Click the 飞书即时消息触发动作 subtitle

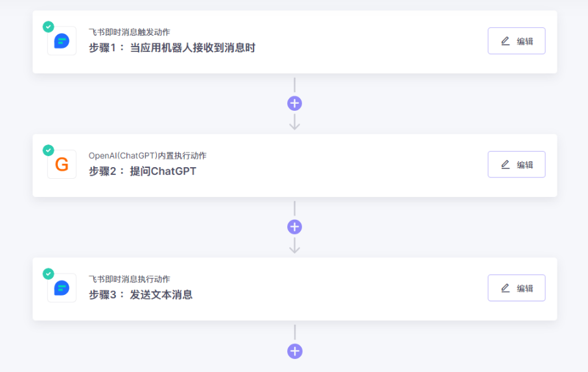pyautogui.click(x=130, y=32)
